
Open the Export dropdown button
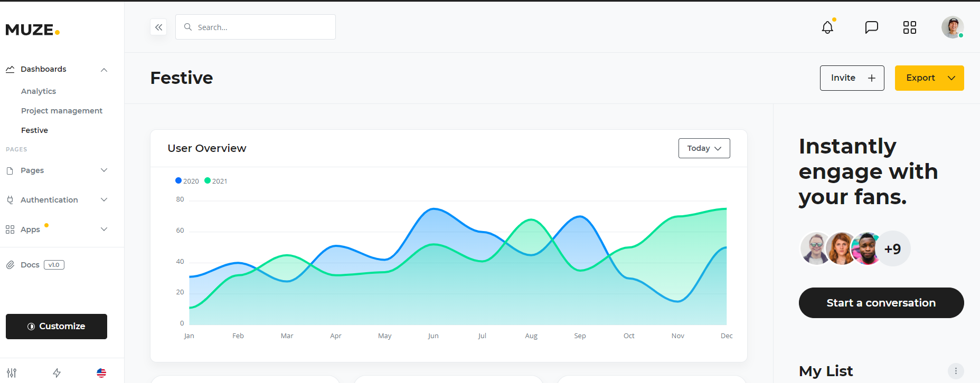coord(929,78)
